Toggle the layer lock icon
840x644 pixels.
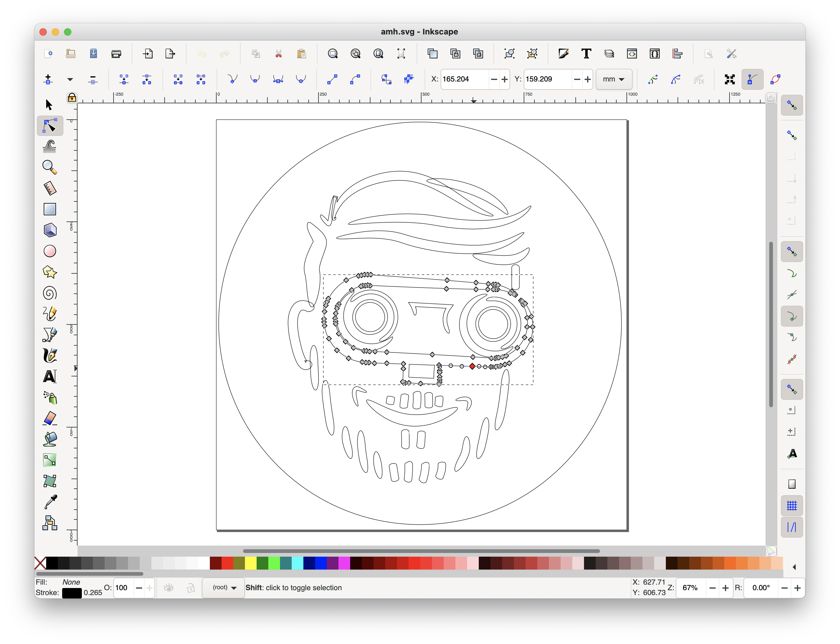coord(191,588)
